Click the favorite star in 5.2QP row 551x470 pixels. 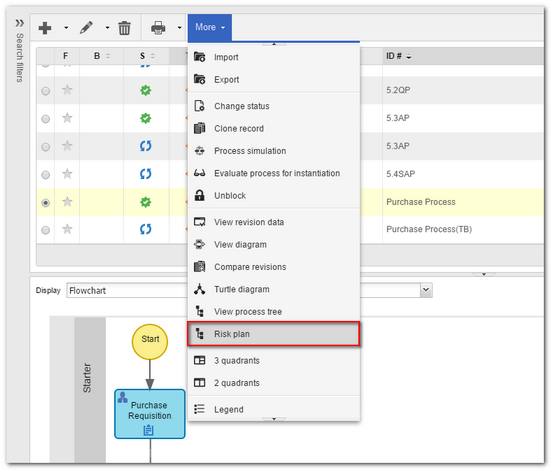(x=67, y=90)
